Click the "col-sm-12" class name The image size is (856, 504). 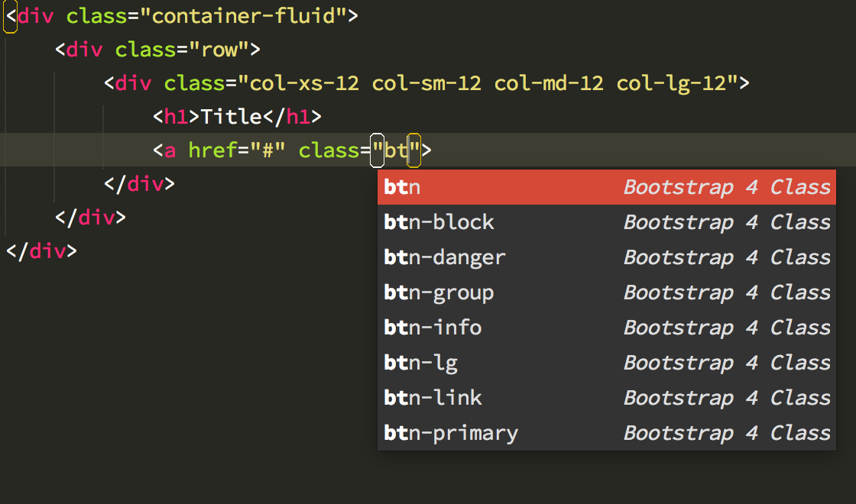pos(426,83)
